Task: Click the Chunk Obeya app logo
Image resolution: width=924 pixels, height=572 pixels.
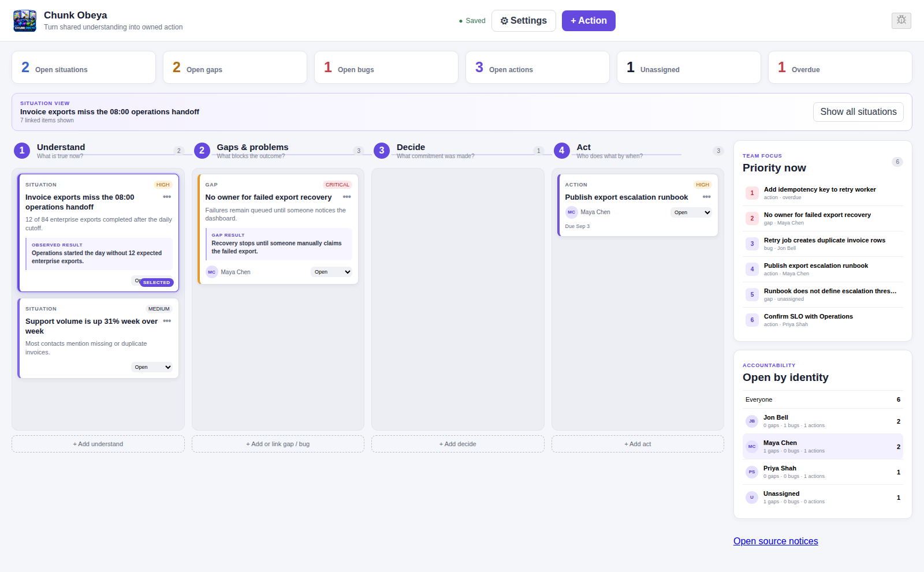Action: (25, 21)
